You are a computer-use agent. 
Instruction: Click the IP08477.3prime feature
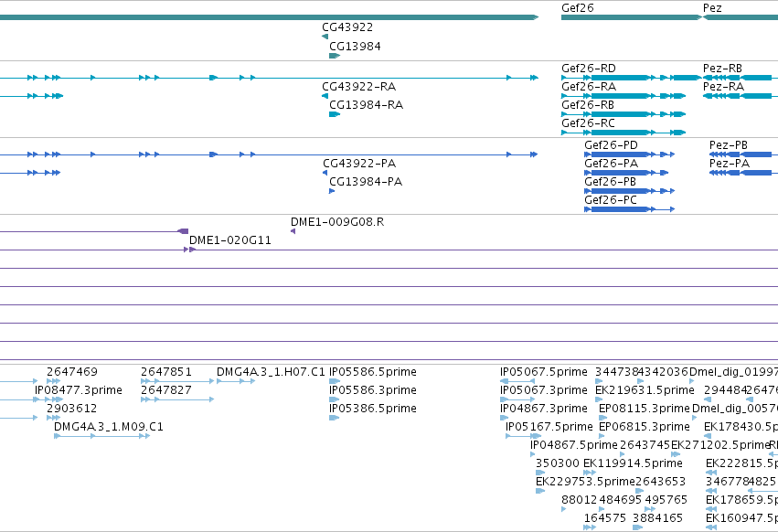[48, 399]
